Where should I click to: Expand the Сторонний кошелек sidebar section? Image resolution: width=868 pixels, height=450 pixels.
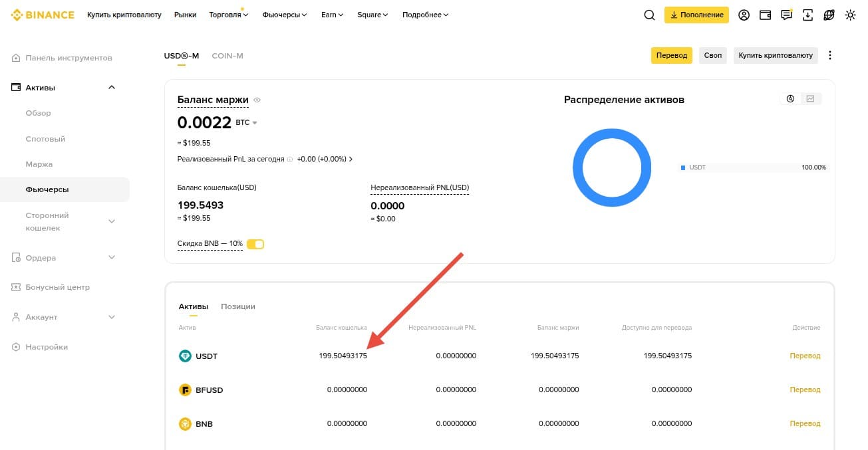112,221
